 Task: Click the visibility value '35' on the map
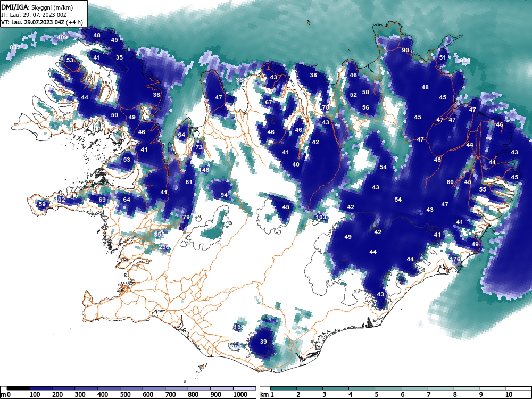point(119,57)
